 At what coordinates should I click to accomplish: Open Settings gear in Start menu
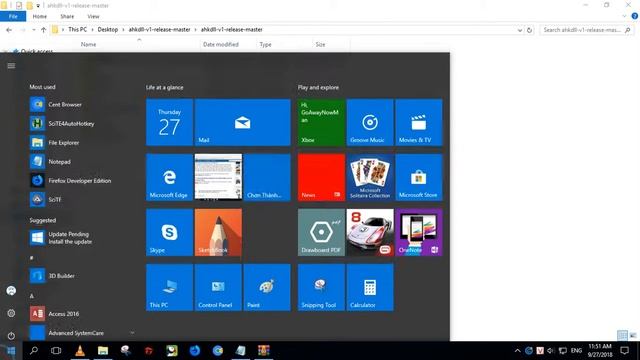(11, 313)
